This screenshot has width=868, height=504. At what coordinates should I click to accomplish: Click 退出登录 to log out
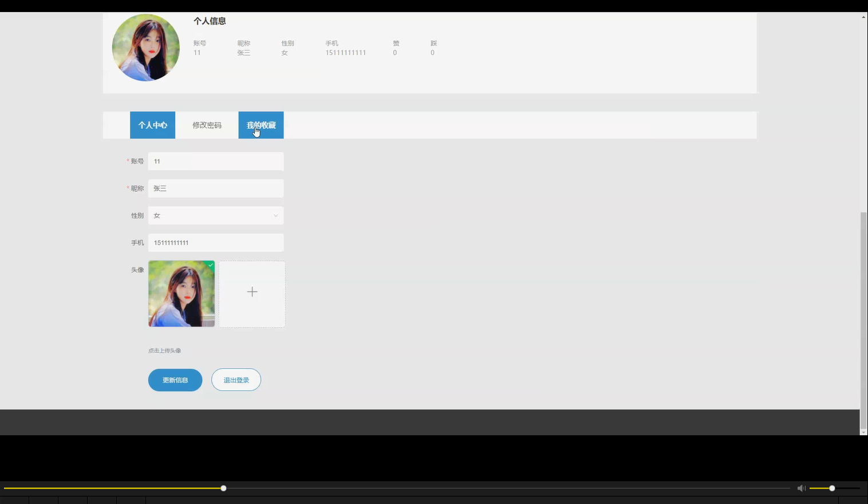click(x=236, y=380)
